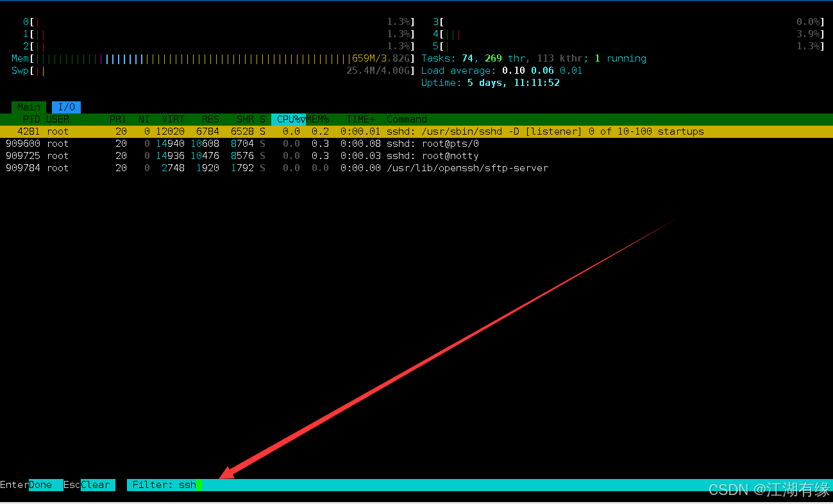The image size is (833, 504).
Task: Switch to the Main tab
Action: [x=28, y=107]
